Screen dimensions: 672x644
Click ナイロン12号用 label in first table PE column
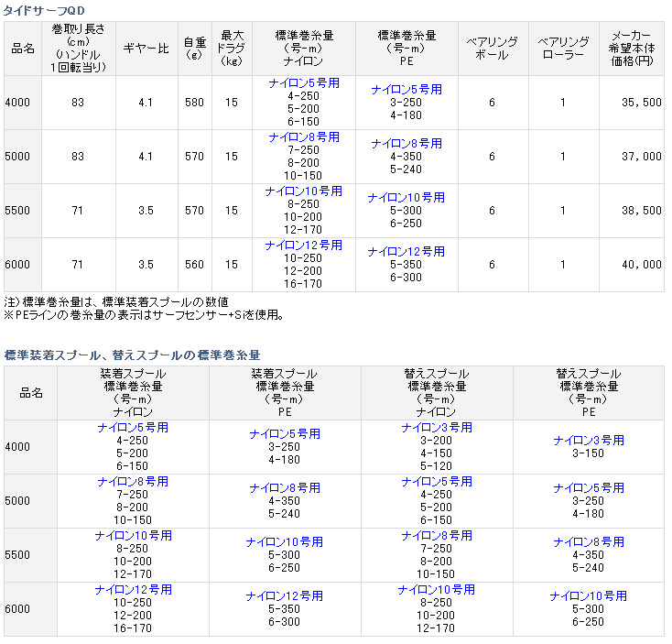406,252
